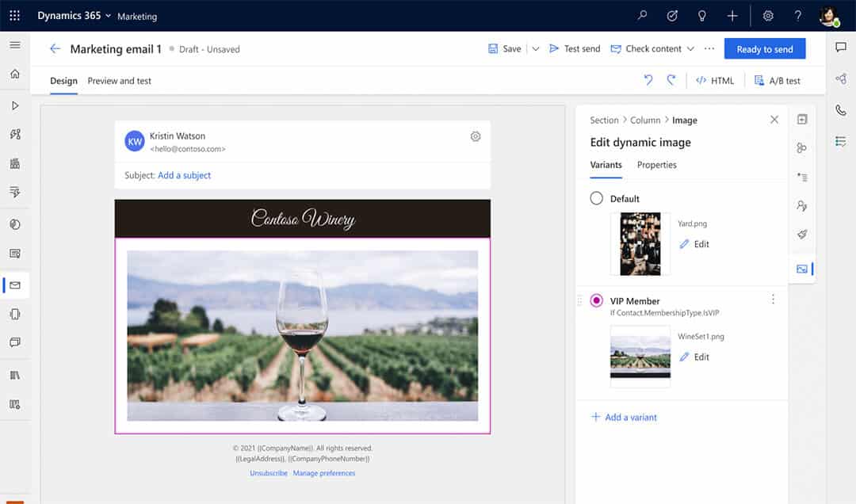
Task: Click the redo arrow icon
Action: click(671, 80)
